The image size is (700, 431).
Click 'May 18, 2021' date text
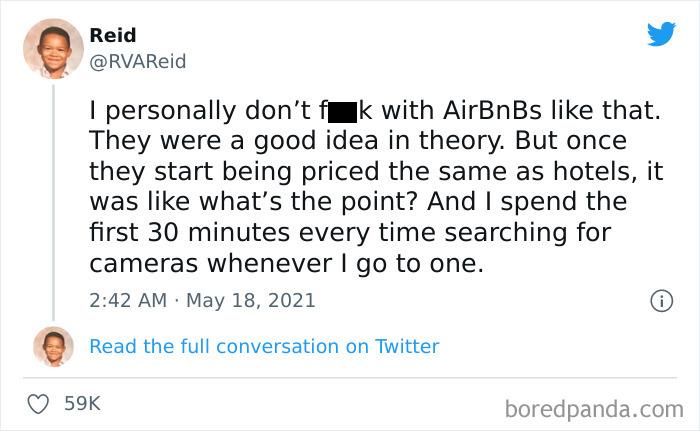click(250, 301)
